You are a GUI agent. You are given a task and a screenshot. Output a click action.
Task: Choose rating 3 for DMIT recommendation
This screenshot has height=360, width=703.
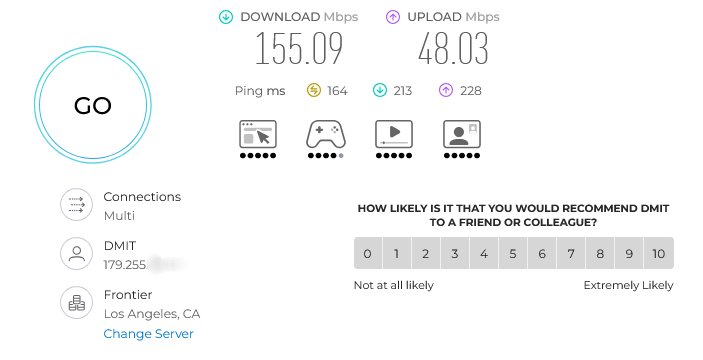(455, 253)
